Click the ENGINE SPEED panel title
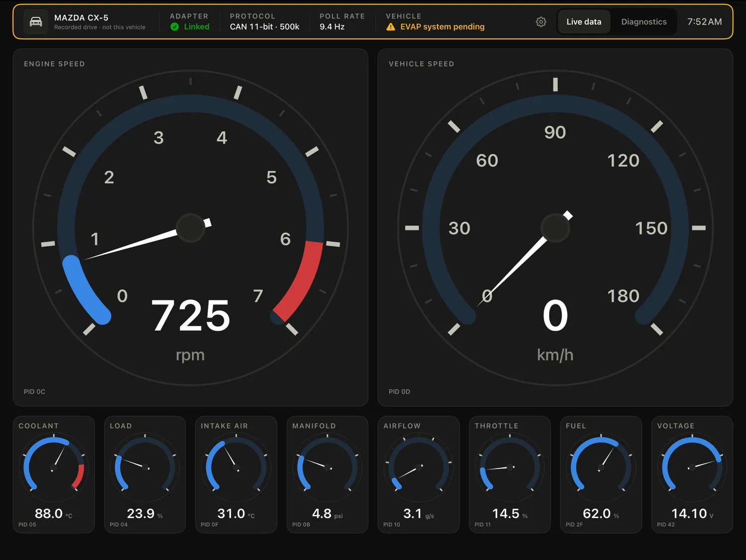 [x=54, y=64]
